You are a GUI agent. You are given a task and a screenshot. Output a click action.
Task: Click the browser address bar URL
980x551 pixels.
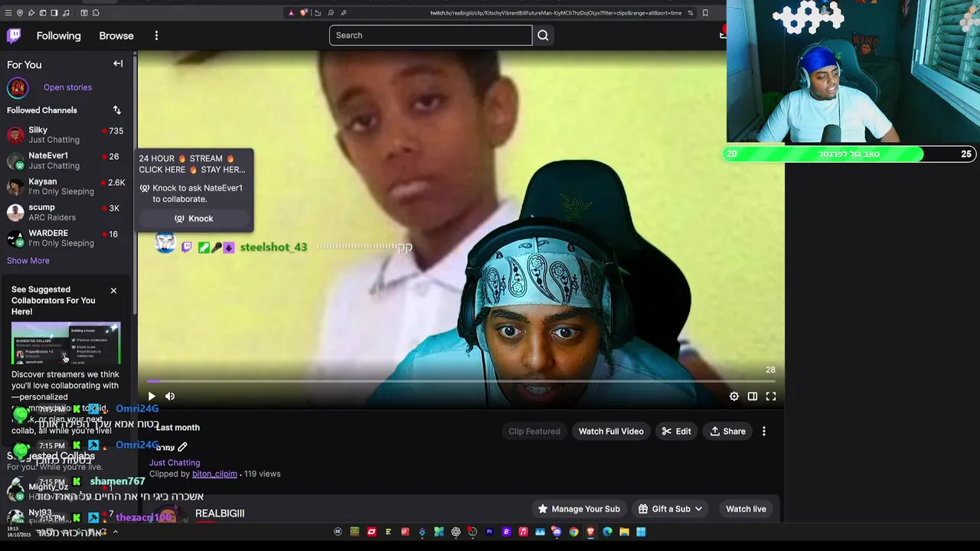(x=555, y=13)
